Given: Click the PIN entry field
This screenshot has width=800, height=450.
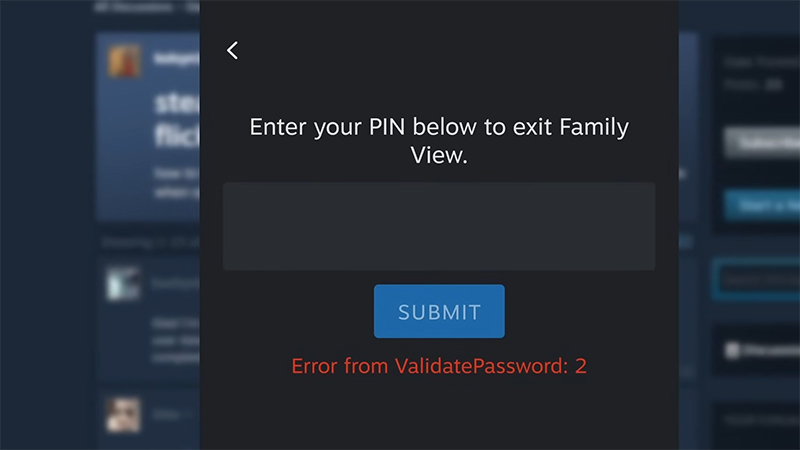Looking at the screenshot, I should tap(438, 226).
